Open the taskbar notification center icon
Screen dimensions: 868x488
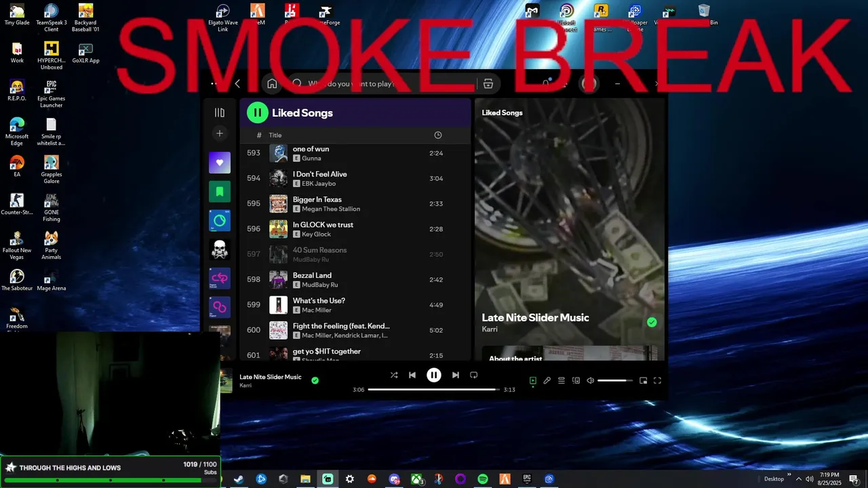[x=854, y=479]
